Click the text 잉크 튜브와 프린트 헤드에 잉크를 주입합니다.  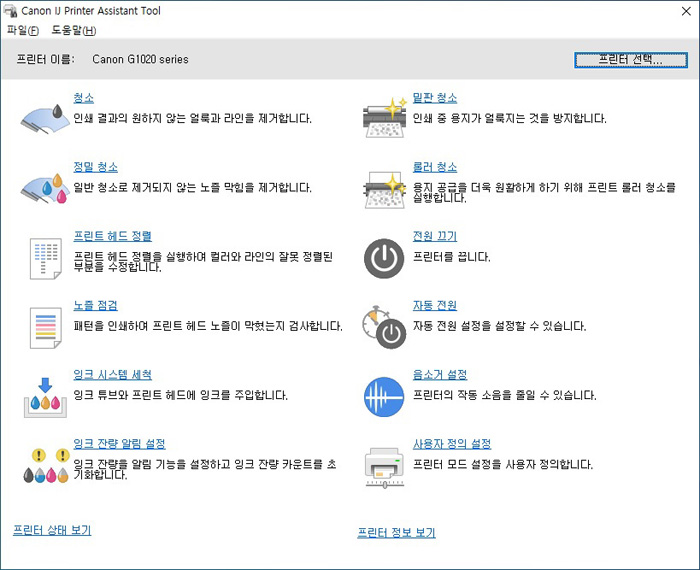coord(181,395)
